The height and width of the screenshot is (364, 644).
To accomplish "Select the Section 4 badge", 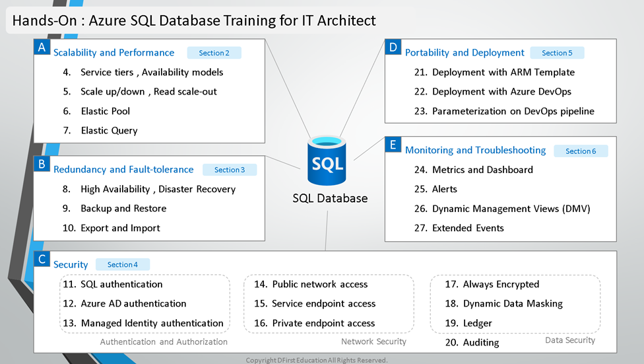I will coord(122,264).
